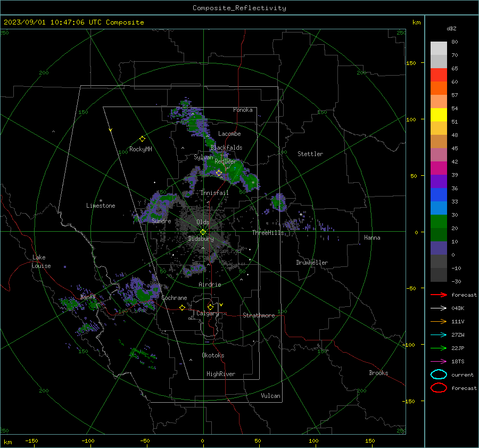Click the 'ThreeHills' map label

[268, 233]
